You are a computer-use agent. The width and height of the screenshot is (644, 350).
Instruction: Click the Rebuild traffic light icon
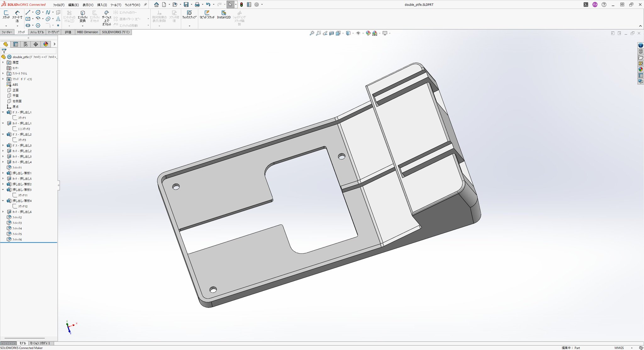click(241, 4)
